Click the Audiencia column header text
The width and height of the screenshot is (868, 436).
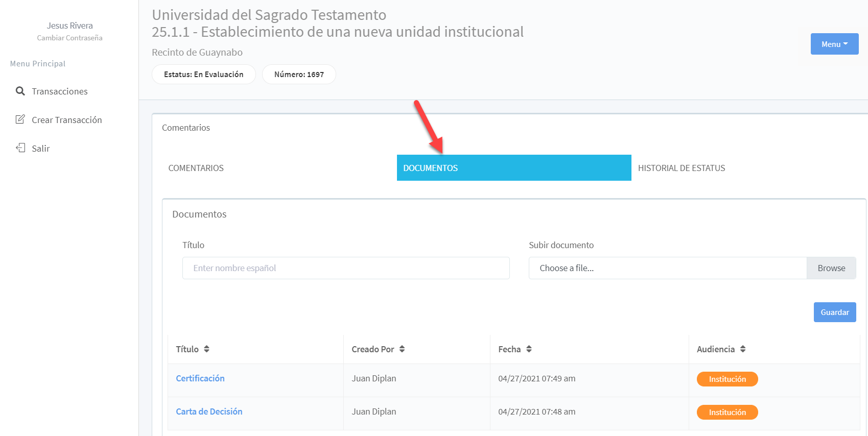716,349
